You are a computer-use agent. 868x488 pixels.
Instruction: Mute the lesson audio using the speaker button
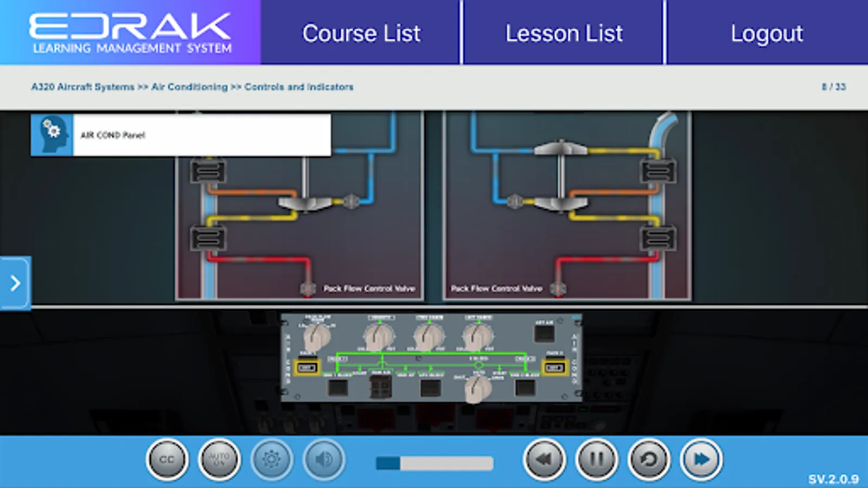(x=324, y=460)
